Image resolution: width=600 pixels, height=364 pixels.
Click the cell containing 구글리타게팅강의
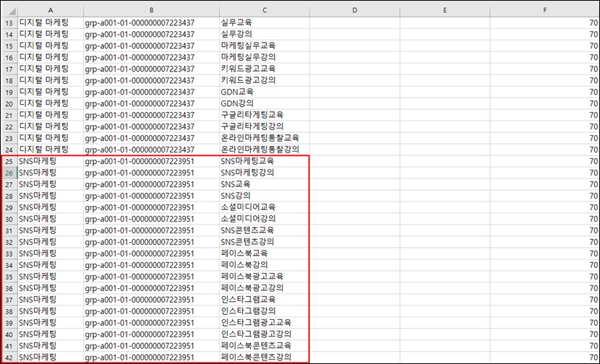coord(265,126)
